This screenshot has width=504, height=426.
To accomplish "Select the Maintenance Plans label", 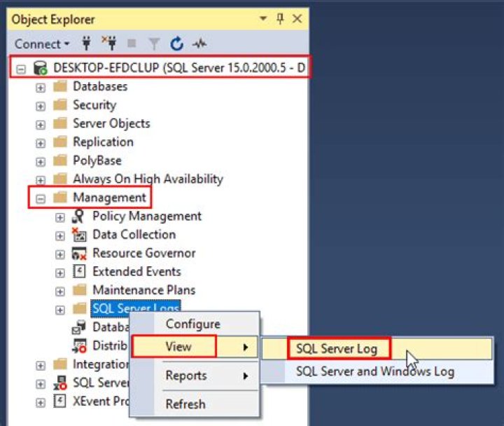I will coord(144,290).
